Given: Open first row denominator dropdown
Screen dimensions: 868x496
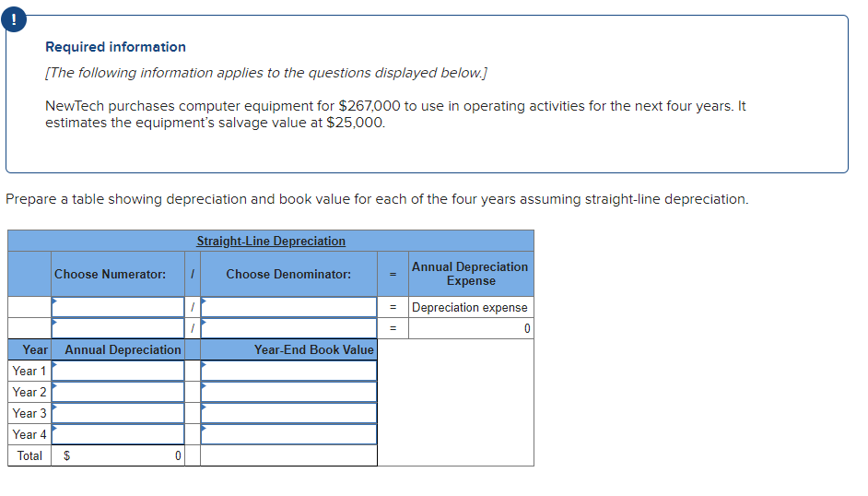Looking at the screenshot, I should coord(288,307).
